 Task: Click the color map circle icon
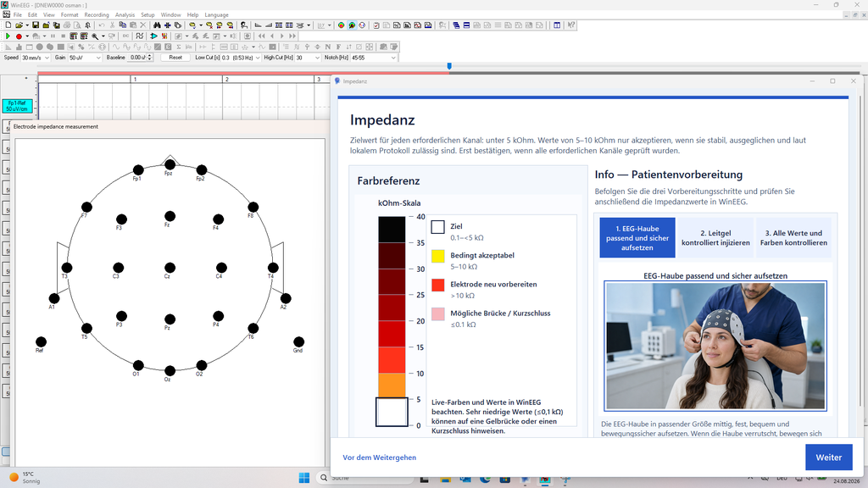coord(341,25)
